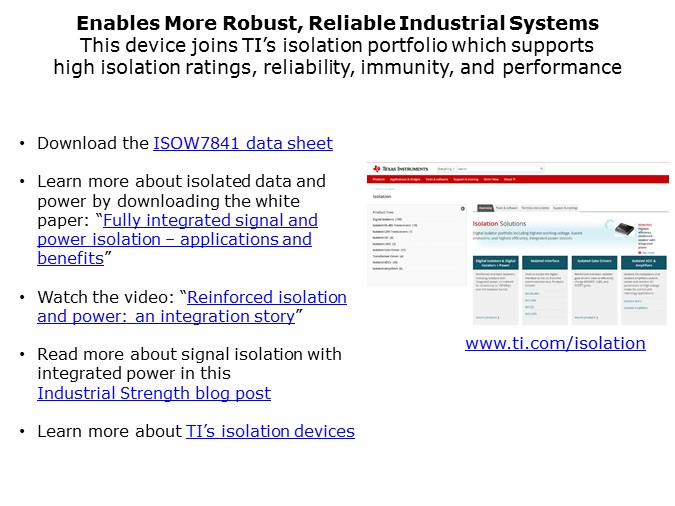Click the TI website search field
This screenshot has height=506, width=675.
[x=497, y=169]
